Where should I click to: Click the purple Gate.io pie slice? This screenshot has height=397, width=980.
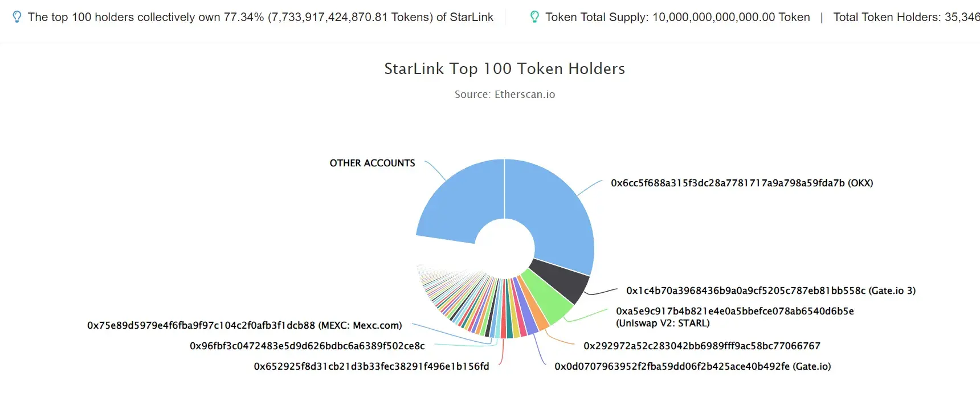[x=528, y=317]
